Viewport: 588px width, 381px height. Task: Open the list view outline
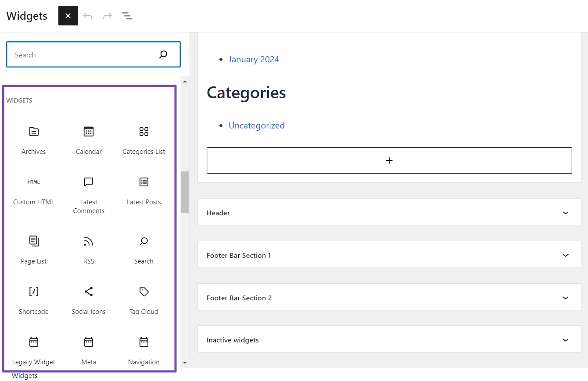pos(127,16)
